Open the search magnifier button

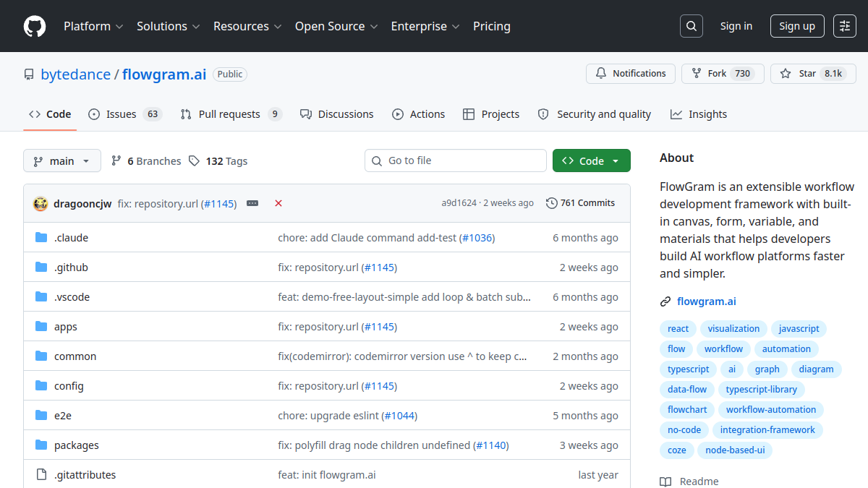point(692,26)
